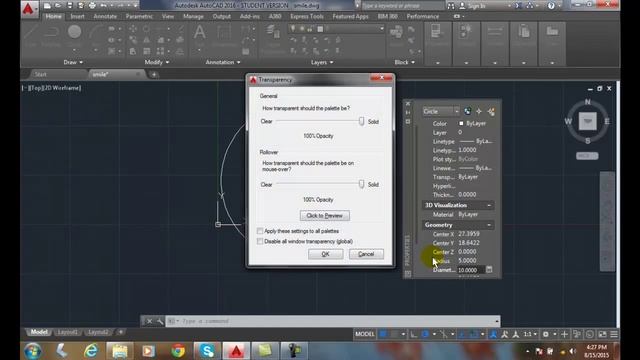Toggle Polar tracking in the status bar
This screenshot has width=640, height=360.
[425, 334]
